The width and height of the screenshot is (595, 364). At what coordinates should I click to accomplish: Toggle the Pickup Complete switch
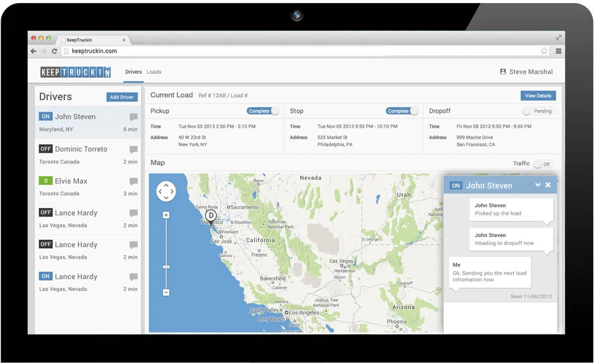coord(263,111)
